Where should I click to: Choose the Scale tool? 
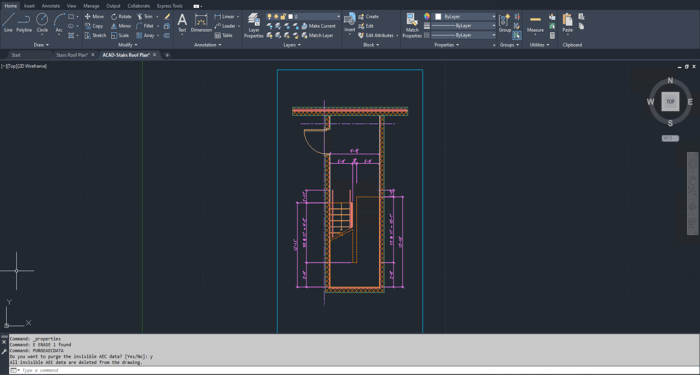tap(120, 35)
